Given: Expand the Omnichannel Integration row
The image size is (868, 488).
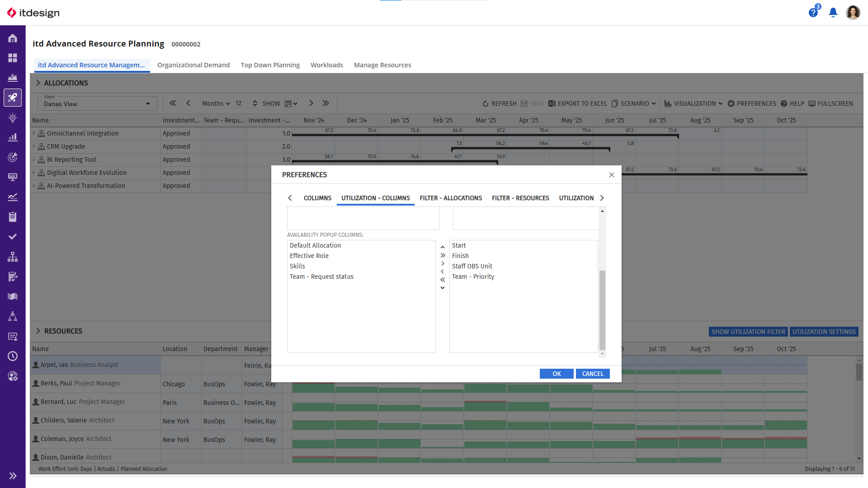Looking at the screenshot, I should click(x=34, y=133).
